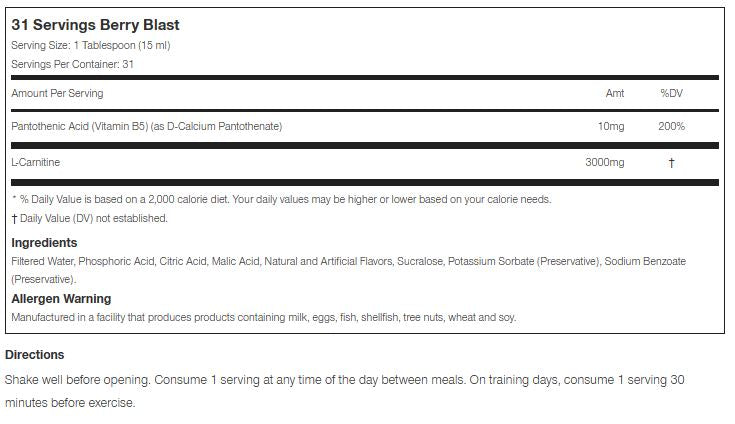
Task: Click the 2,000 calorie diet footnote
Action: (x=280, y=199)
